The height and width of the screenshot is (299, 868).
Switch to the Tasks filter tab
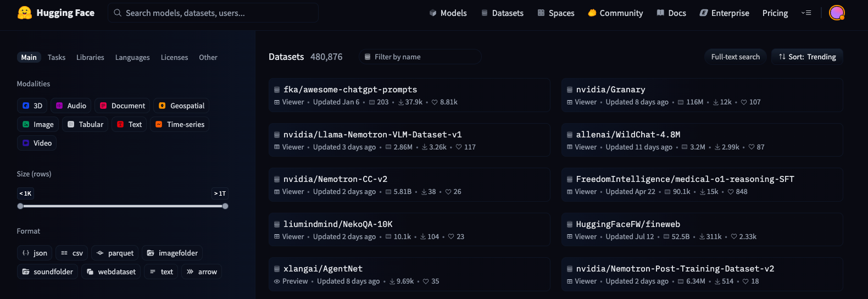coord(57,57)
